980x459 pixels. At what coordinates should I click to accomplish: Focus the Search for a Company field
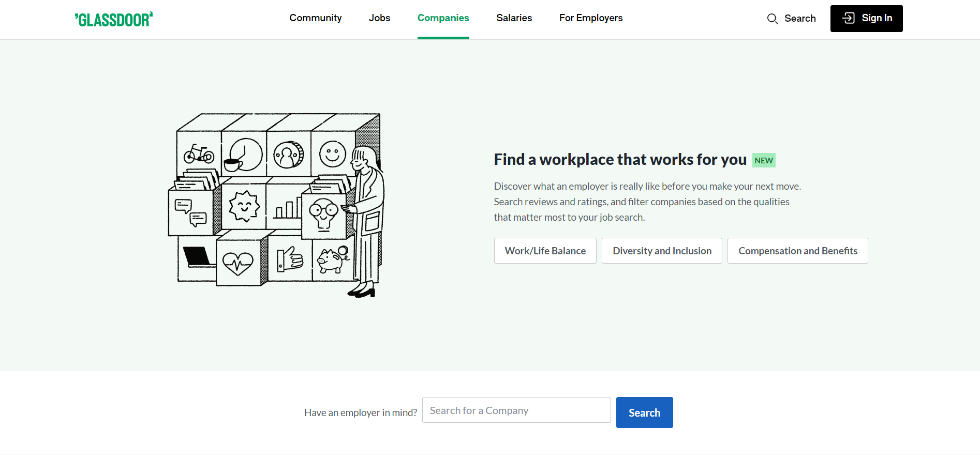click(516, 410)
